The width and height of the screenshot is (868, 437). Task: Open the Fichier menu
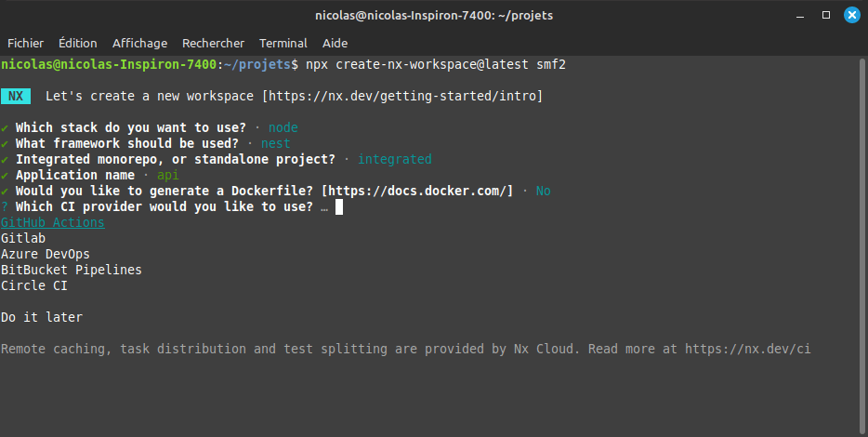pyautogui.click(x=25, y=43)
